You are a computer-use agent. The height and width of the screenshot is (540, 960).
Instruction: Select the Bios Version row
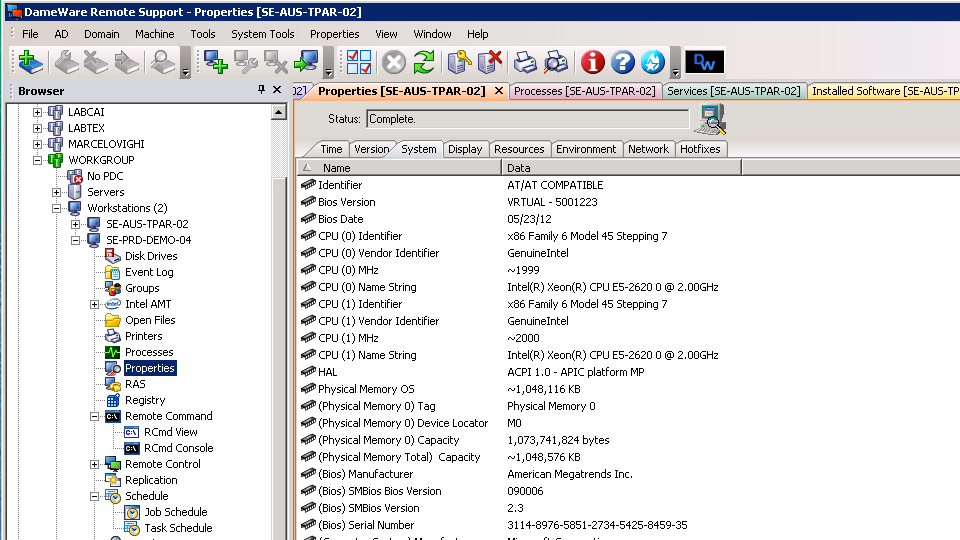coord(520,202)
